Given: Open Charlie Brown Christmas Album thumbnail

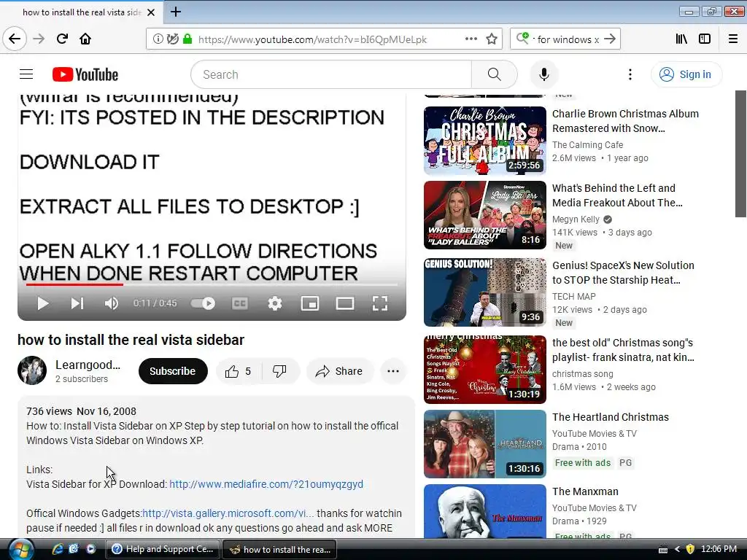Looking at the screenshot, I should point(485,141).
